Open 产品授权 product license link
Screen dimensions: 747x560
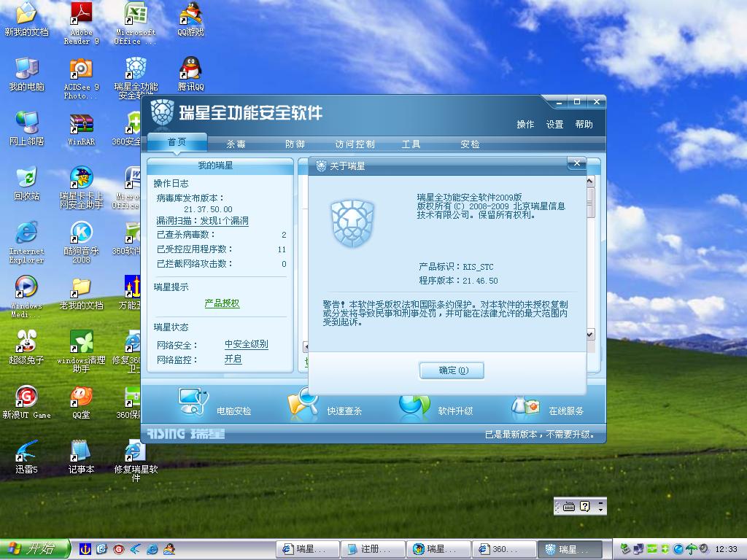pyautogui.click(x=222, y=303)
